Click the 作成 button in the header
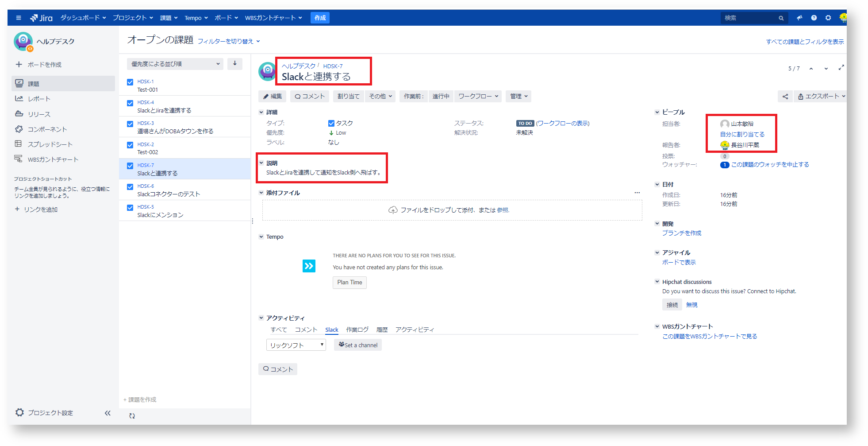The image size is (868, 446). (320, 18)
